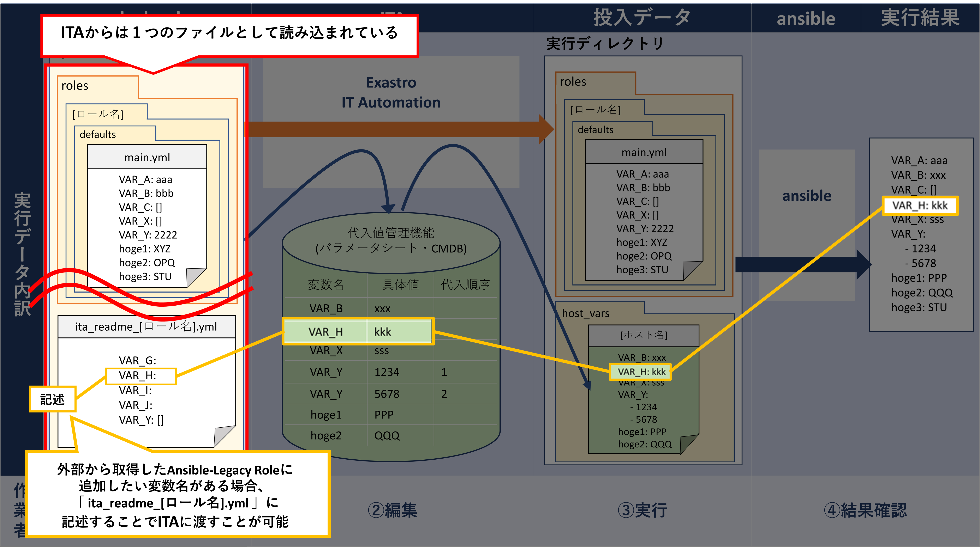Click the sss value cell in the CMDB table

point(382,351)
